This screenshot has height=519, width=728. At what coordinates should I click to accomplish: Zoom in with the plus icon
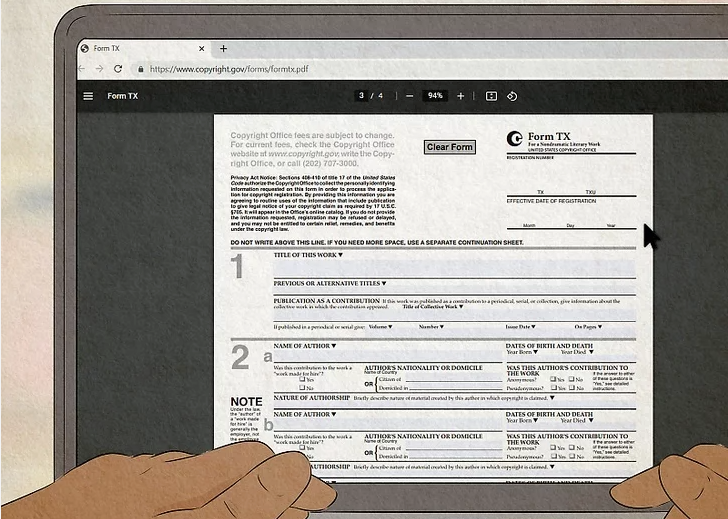tap(461, 96)
